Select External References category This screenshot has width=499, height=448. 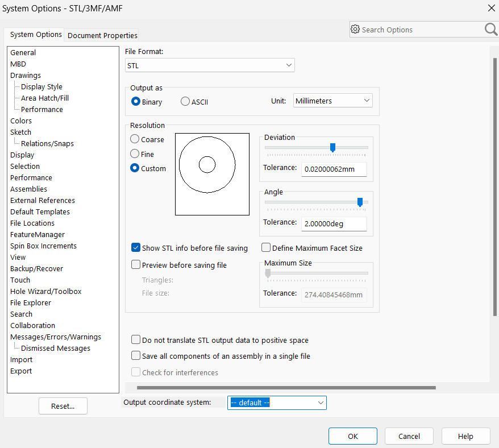pyautogui.click(x=43, y=201)
